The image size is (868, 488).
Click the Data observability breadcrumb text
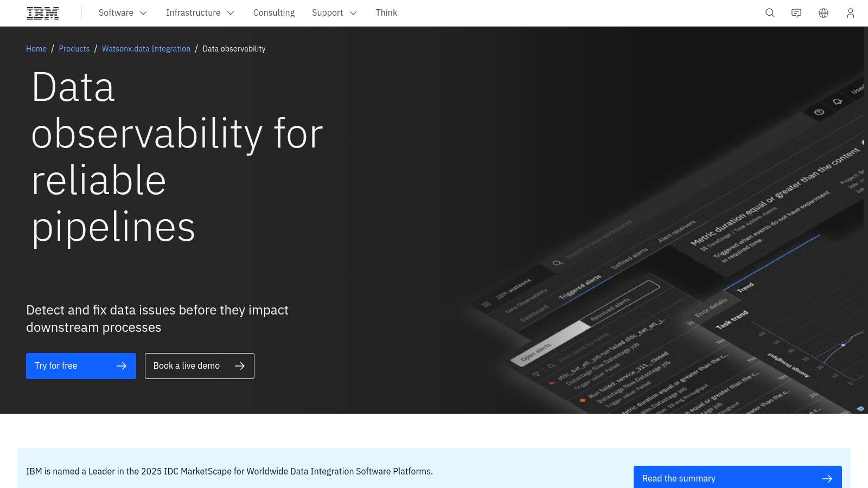(234, 49)
